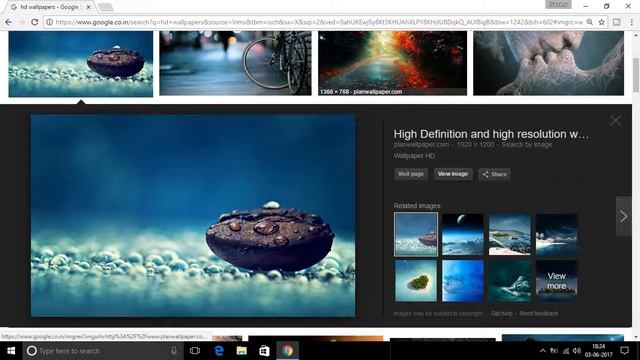Image resolution: width=640 pixels, height=360 pixels.
Task: Expand hidden system tray icons
Action: [x=542, y=351]
